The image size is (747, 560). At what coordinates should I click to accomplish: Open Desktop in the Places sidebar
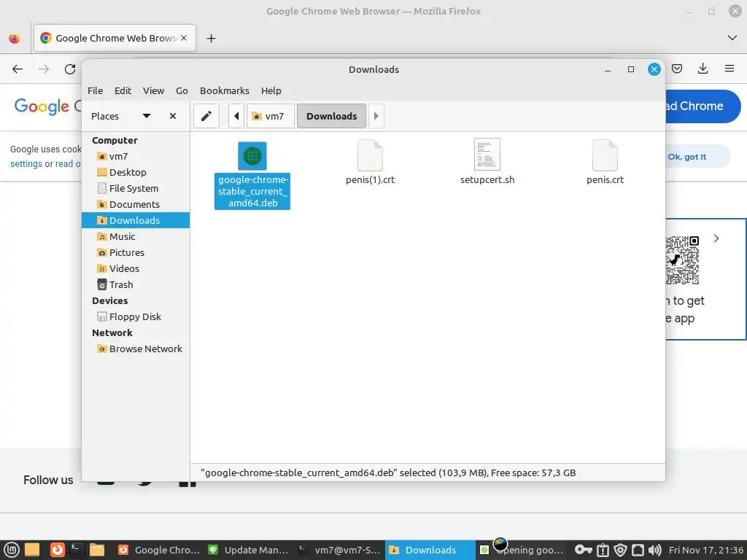136,172
